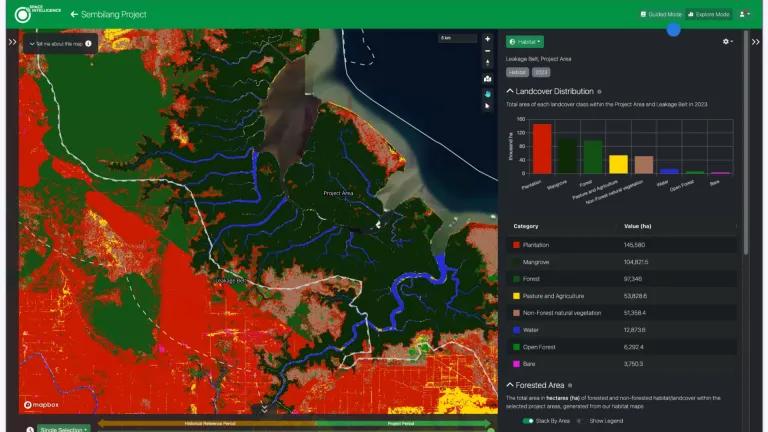768x432 pixels.
Task: Toggle the Show Legend switch
Action: (x=580, y=421)
